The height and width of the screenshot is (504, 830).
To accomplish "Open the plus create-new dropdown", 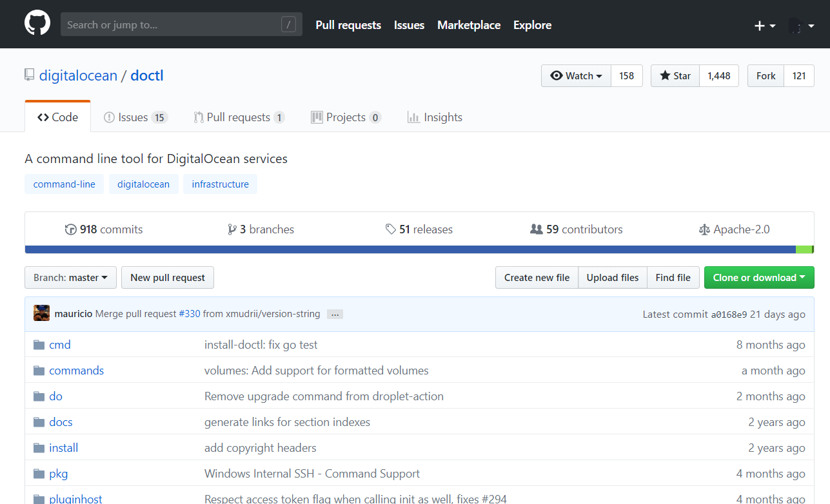I will click(x=765, y=26).
